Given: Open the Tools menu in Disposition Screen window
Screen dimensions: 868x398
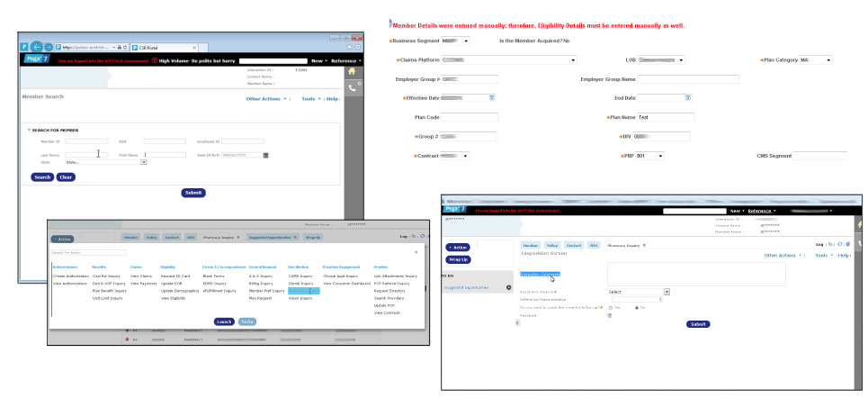Looking at the screenshot, I should point(823,256).
